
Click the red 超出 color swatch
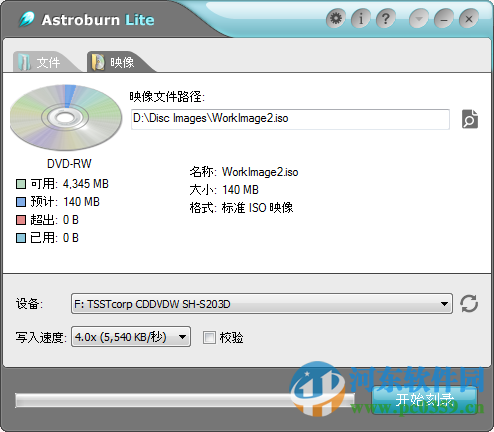click(21, 220)
